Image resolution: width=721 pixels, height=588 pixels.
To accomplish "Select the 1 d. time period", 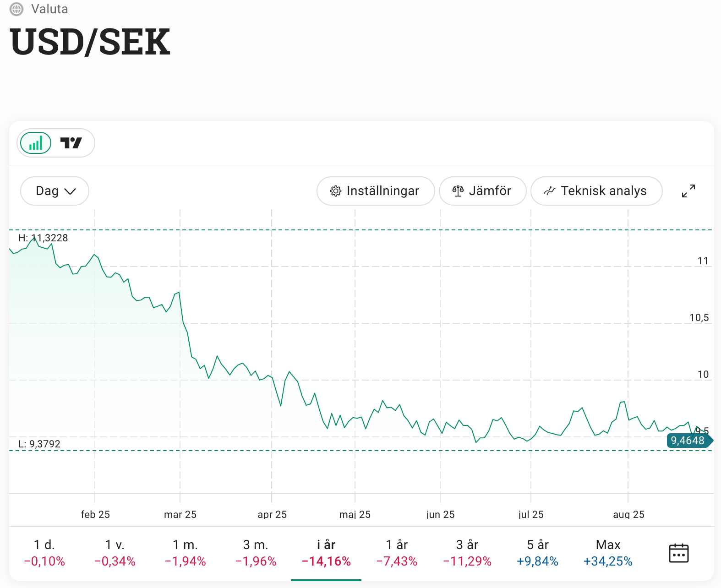I will click(44, 553).
